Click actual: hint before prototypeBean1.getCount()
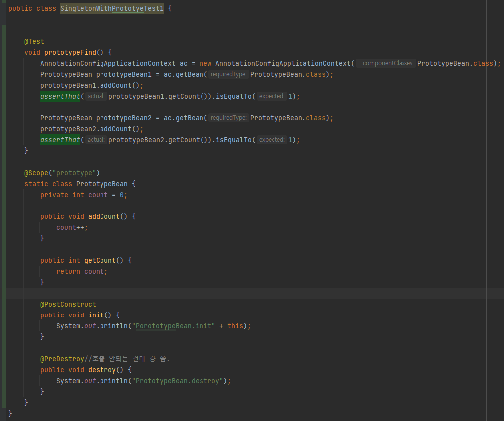Image resolution: width=504 pixels, height=421 pixels. click(96, 96)
